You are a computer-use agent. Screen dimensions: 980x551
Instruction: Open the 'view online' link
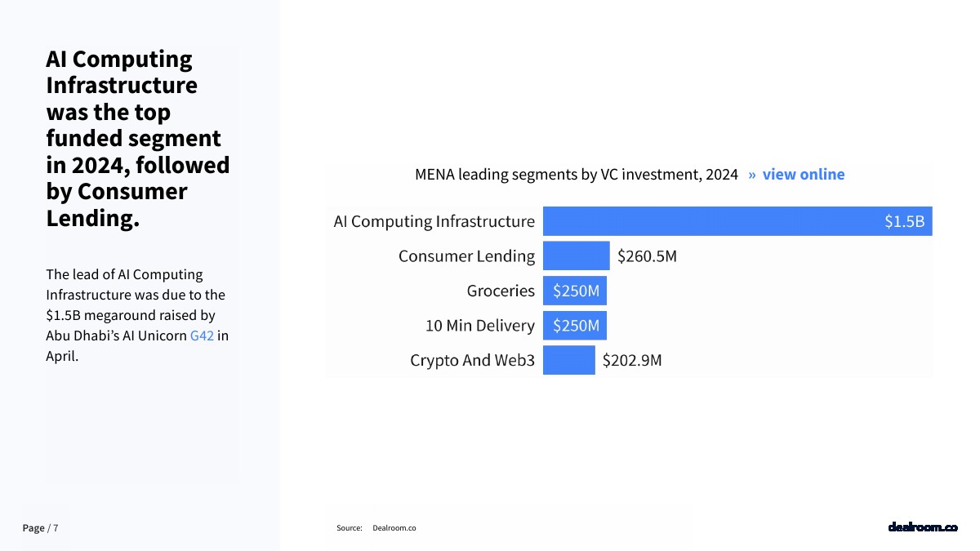coord(804,174)
